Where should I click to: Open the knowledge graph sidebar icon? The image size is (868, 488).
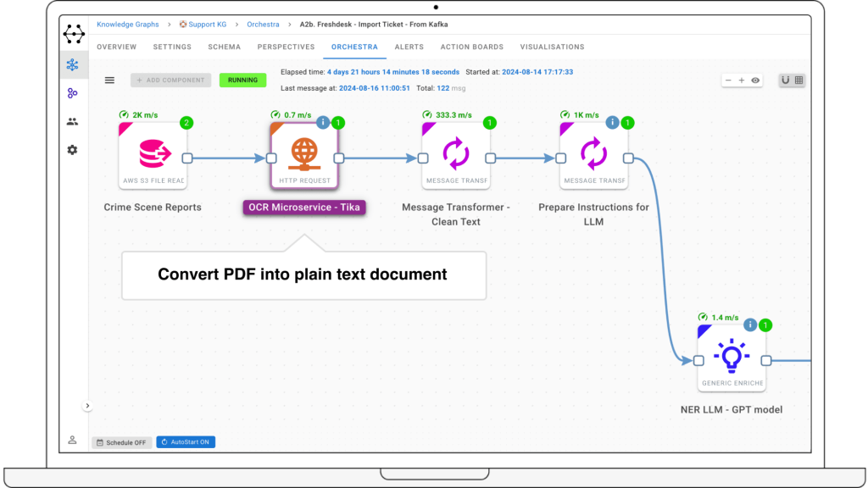(x=73, y=64)
